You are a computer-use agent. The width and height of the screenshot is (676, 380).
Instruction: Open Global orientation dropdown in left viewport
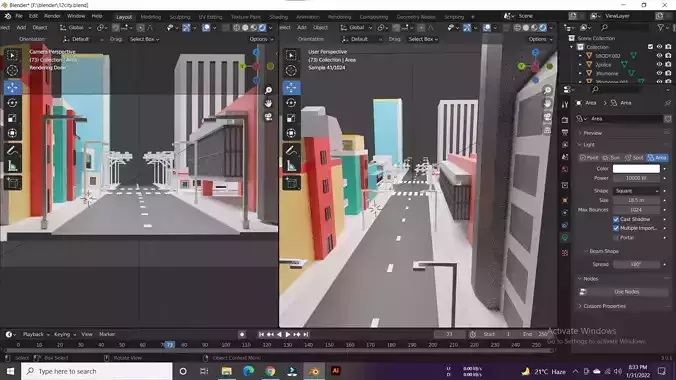[76, 28]
